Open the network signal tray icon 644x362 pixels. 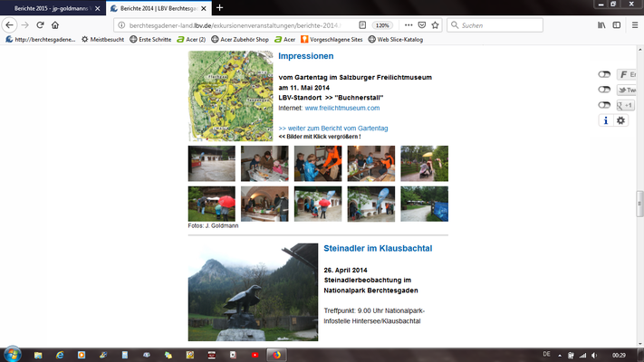tap(582, 356)
